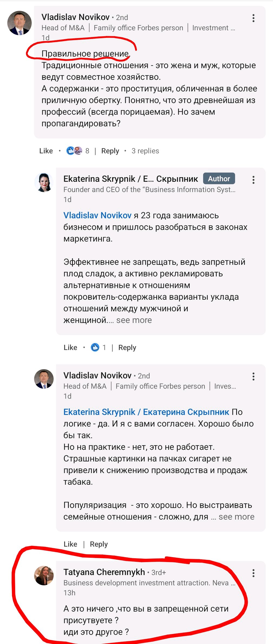Expand 'see more' in Ekaterina Skrypnik's reply
The width and height of the screenshot is (273, 644).
134,320
